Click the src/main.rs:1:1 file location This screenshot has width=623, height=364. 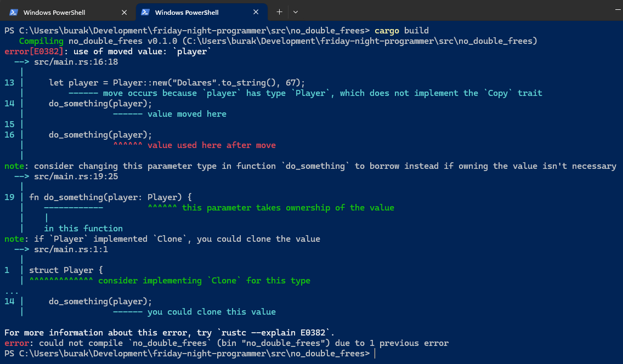coord(71,249)
